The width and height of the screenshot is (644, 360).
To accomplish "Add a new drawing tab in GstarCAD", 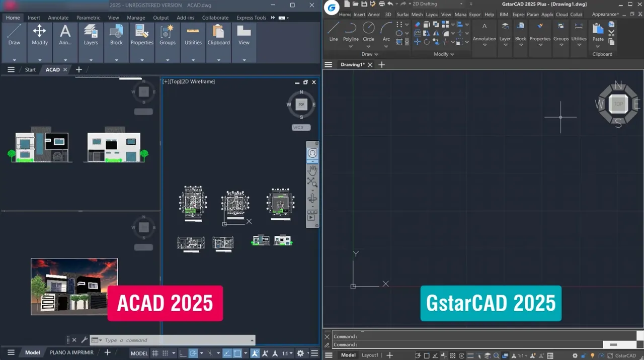I will coord(381,65).
